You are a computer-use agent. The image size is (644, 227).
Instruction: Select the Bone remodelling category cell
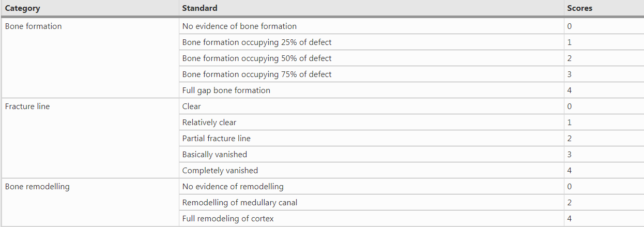[x=37, y=187]
